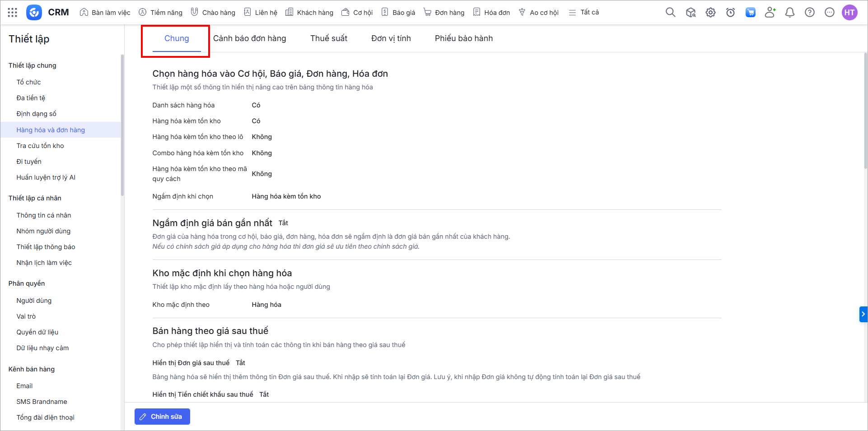
Task: Expand the blue side panel arrow
Action: [863, 314]
